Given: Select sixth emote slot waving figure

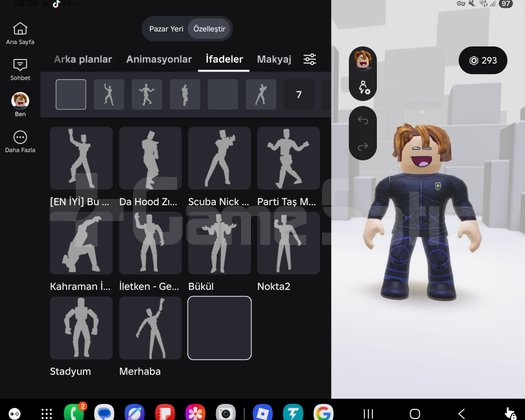Looking at the screenshot, I should [261, 94].
